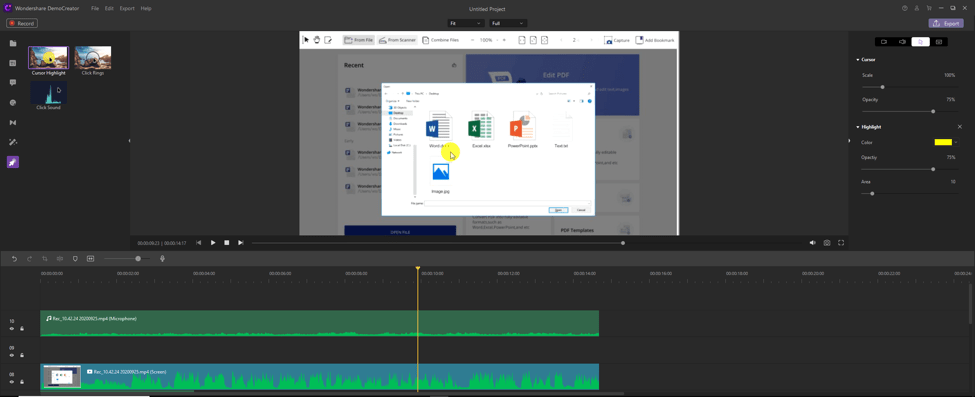Open the Effects magic wand icon
Image resolution: width=975 pixels, height=397 pixels.
[13, 142]
